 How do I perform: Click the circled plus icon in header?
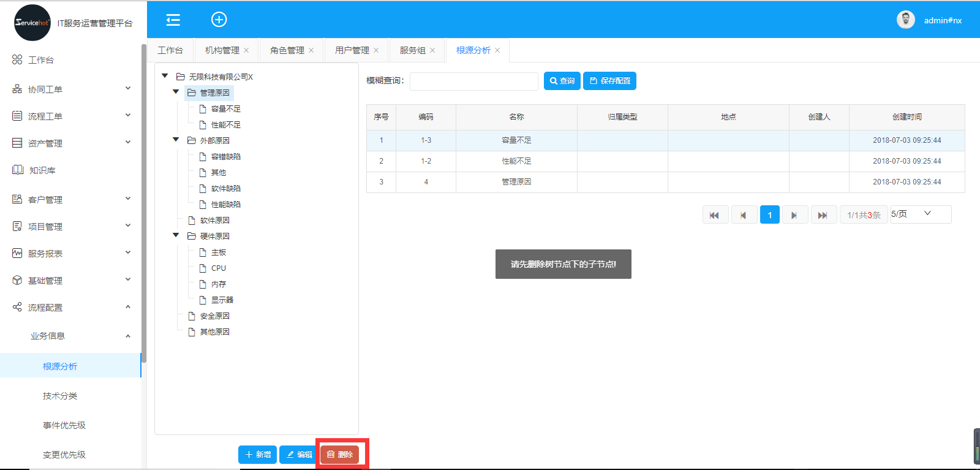(219, 20)
